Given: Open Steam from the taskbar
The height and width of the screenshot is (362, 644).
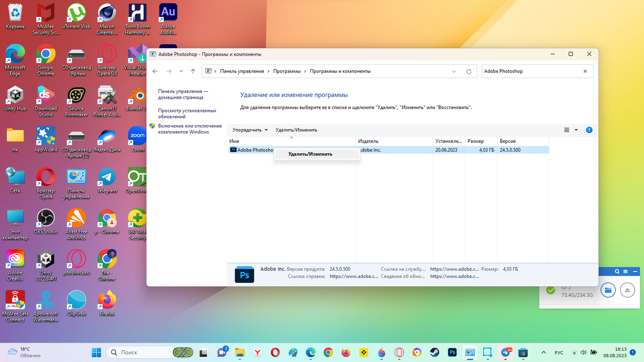Looking at the screenshot, I should point(434,352).
